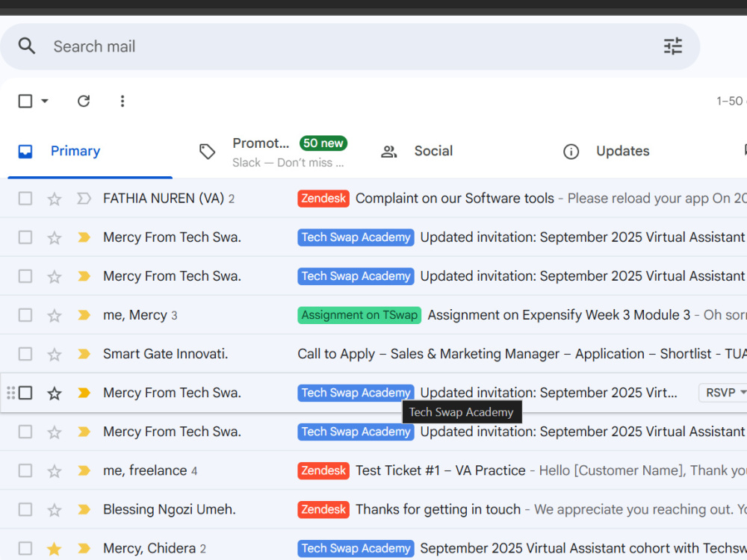
Task: Switch to the Primary tab
Action: click(x=90, y=152)
